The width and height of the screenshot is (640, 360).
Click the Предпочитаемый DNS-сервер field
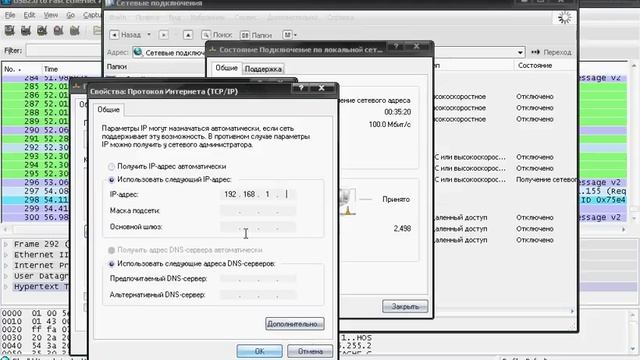(x=258, y=279)
